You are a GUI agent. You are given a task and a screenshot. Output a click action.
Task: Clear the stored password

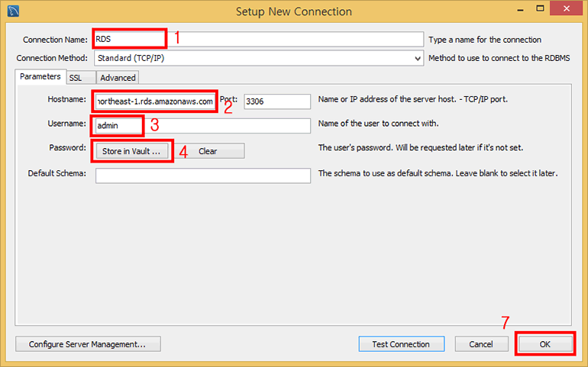tap(208, 151)
